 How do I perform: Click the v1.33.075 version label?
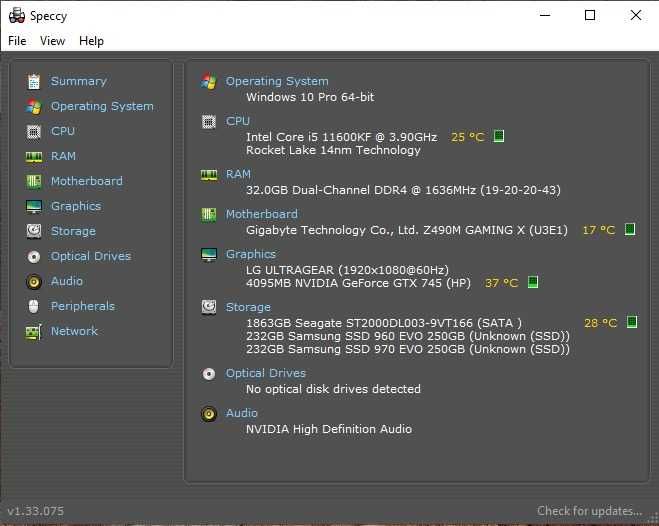(x=36, y=511)
